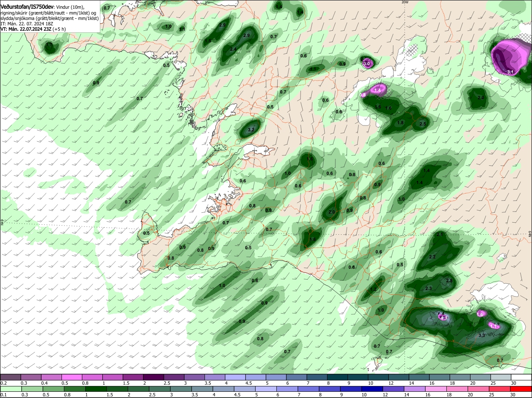Click the Veðurstofan/IS750dev title text
The width and height of the screenshot is (532, 398).
(27, 7)
